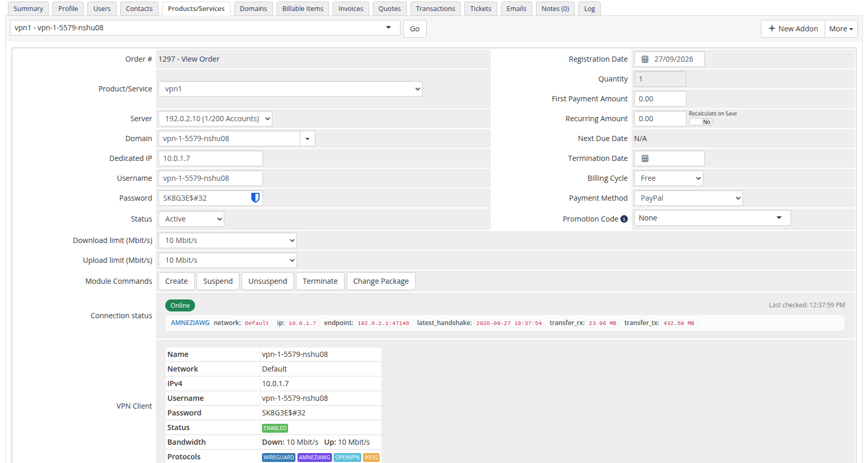Screen dimensions: 868x463
Task: Click the Online status badge
Action: tap(180, 305)
